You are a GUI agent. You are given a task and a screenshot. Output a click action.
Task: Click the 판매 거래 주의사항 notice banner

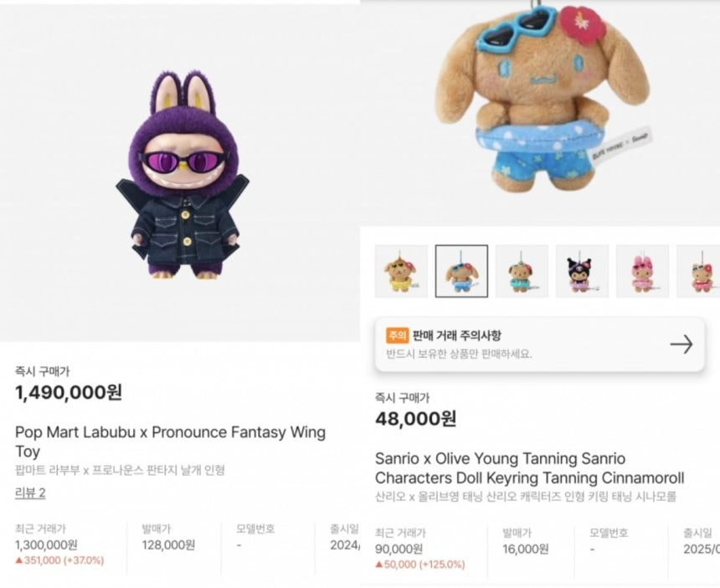(x=540, y=344)
